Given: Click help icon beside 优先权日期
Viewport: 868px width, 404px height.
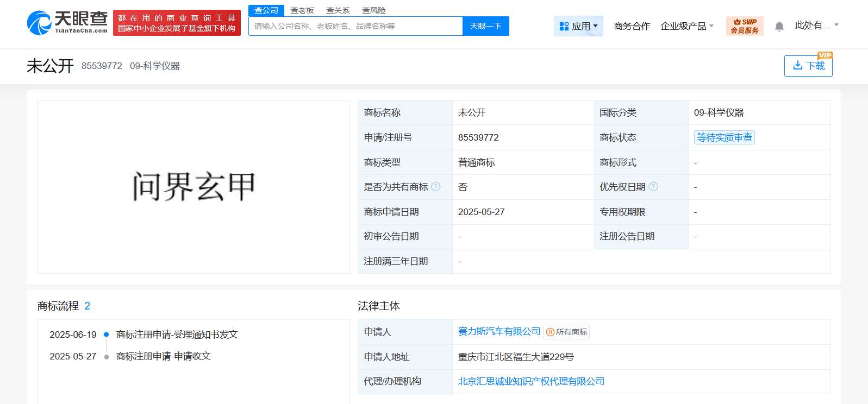Looking at the screenshot, I should pos(653,187).
